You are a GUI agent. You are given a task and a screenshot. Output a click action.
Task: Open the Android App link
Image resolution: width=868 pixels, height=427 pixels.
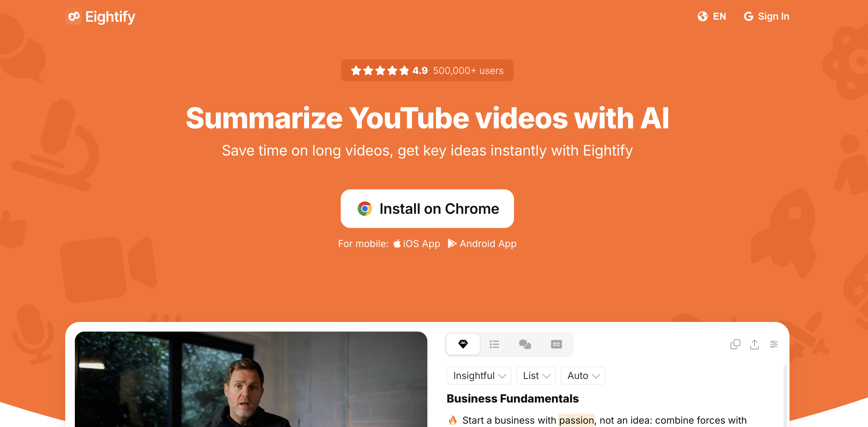click(x=482, y=243)
